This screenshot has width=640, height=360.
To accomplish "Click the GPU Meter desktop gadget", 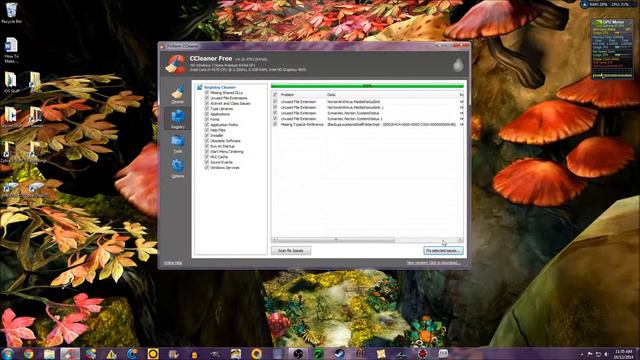I will point(612,48).
